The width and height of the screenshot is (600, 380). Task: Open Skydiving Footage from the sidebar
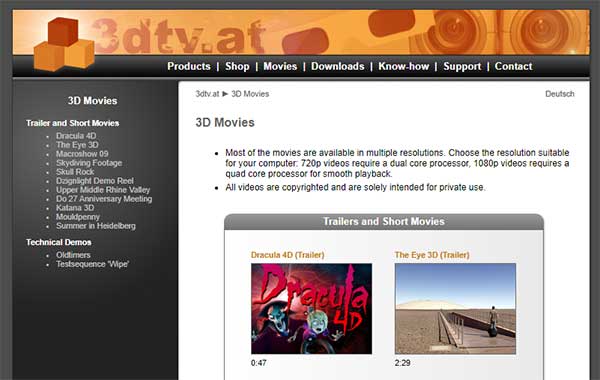[89, 163]
